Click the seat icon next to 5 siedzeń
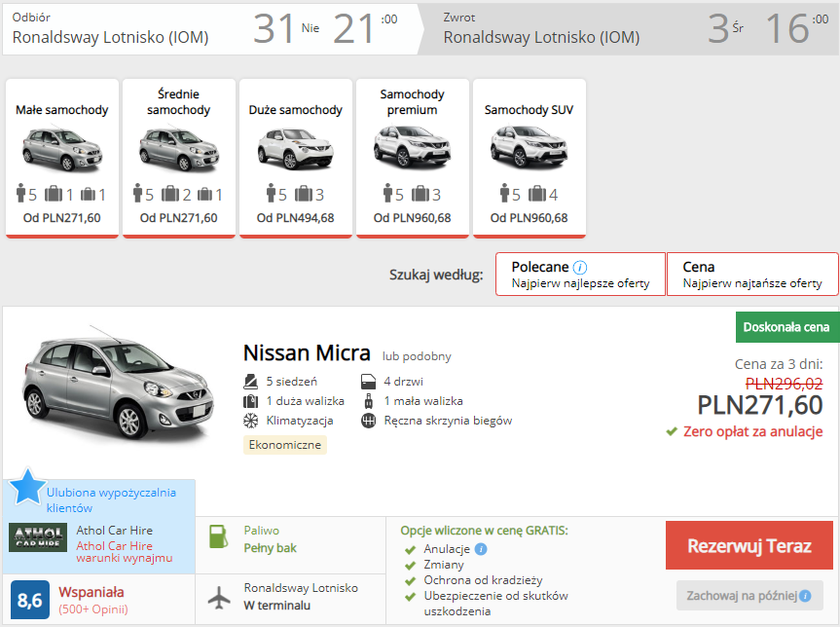 coord(251,382)
